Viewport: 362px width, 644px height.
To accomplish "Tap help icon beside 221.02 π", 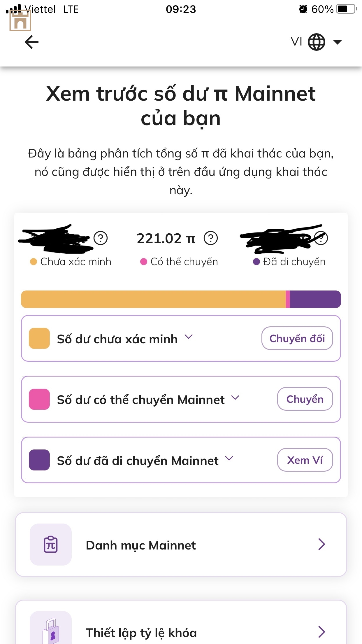I will pyautogui.click(x=210, y=238).
